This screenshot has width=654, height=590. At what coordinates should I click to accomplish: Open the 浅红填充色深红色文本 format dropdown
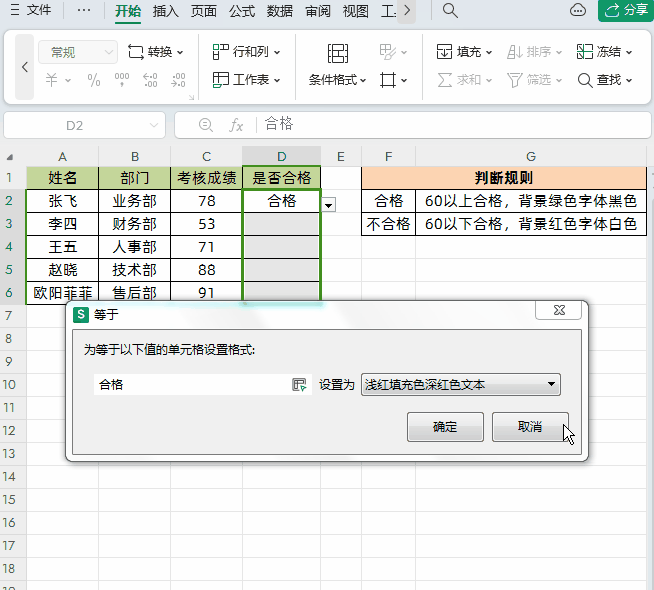click(x=460, y=384)
